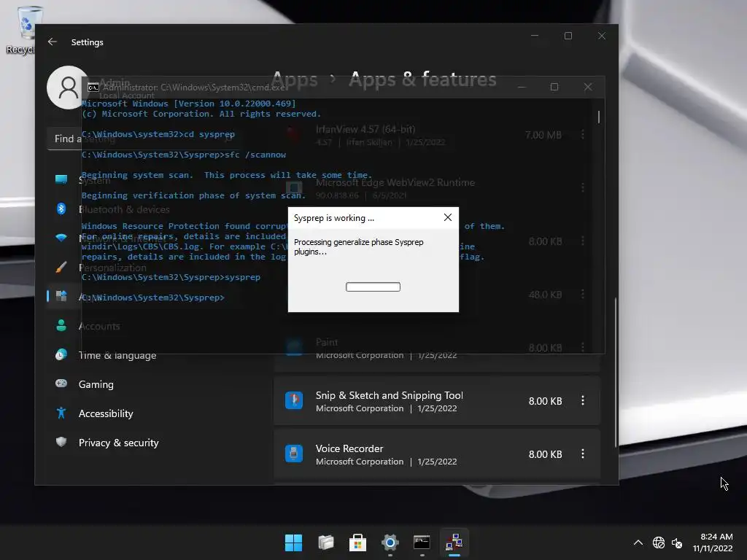The height and width of the screenshot is (560, 747).
Task: Click the Accounts person icon in sidebar
Action: pyautogui.click(x=61, y=325)
